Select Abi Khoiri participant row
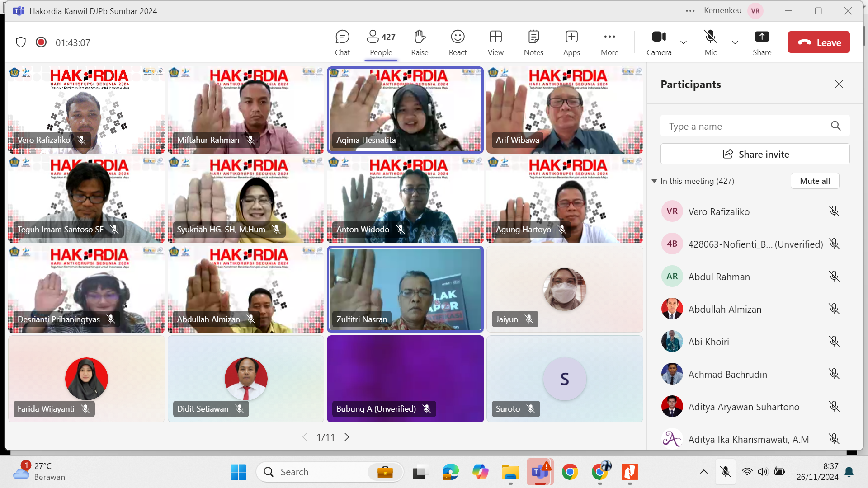868x488 pixels. (x=750, y=342)
